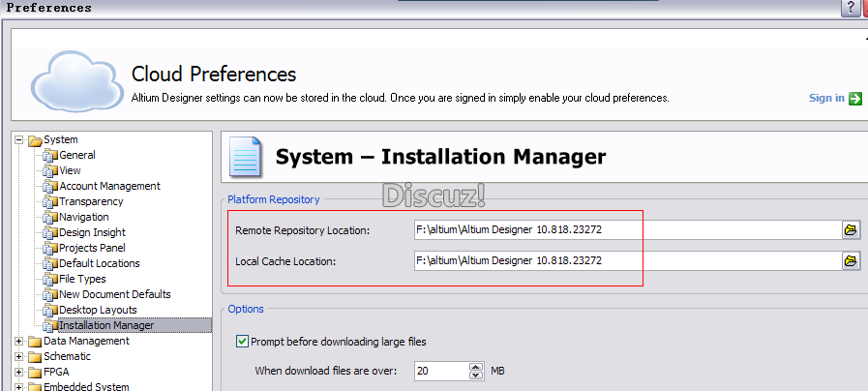
Task: Click the Sign in link
Action: [x=826, y=98]
